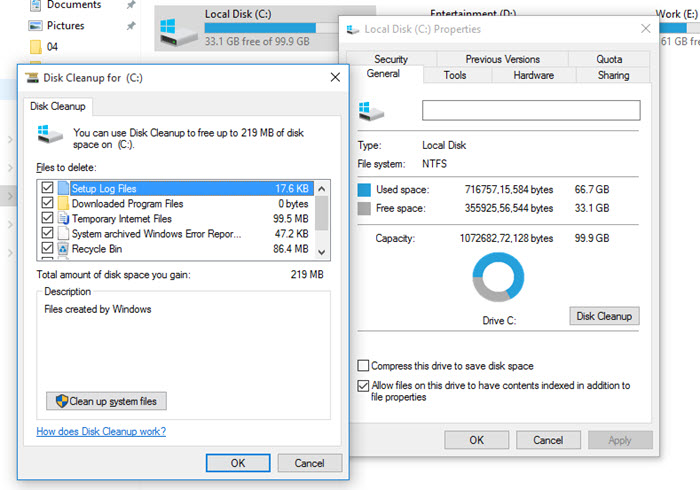
Task: Select the Recycle Bin 86.4 MB row
Action: 176,249
